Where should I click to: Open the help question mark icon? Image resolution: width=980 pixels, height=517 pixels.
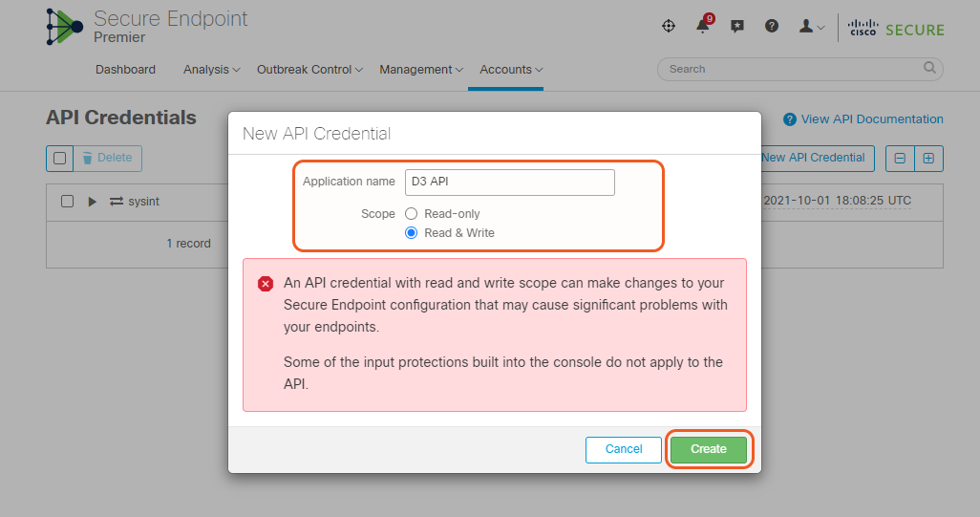click(772, 26)
